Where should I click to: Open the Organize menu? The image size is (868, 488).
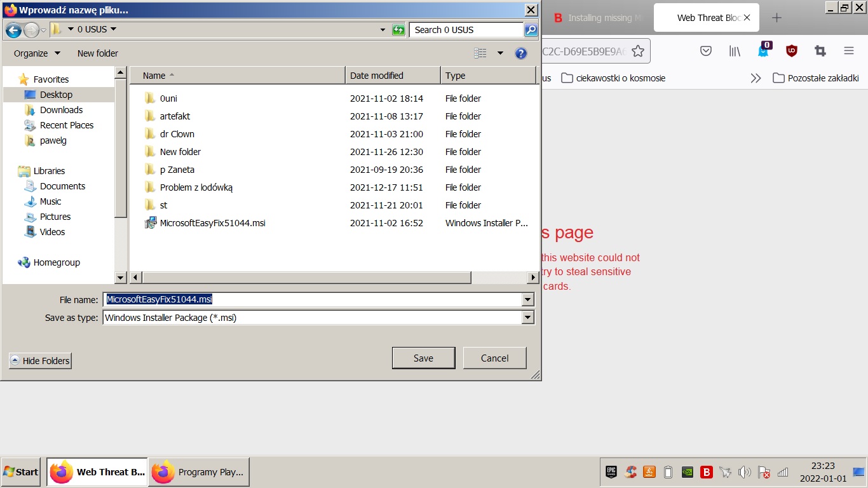pos(37,53)
